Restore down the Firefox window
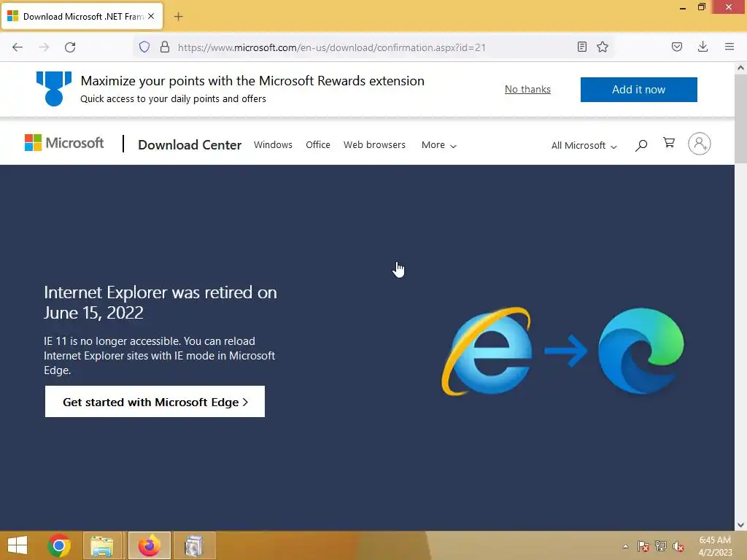This screenshot has width=747, height=560. click(701, 7)
